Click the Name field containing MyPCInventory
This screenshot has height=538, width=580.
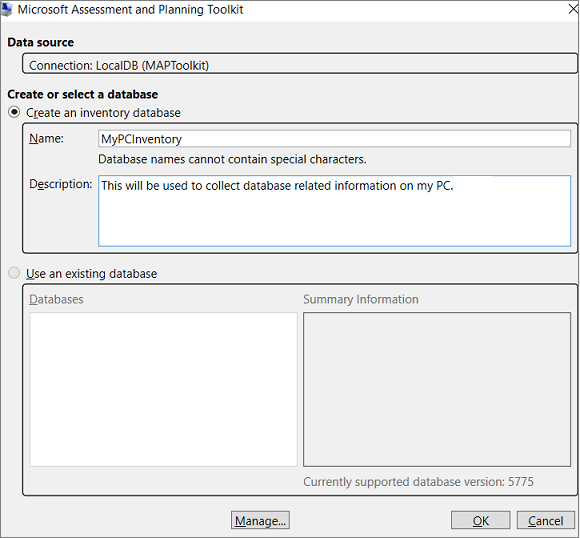click(x=334, y=139)
